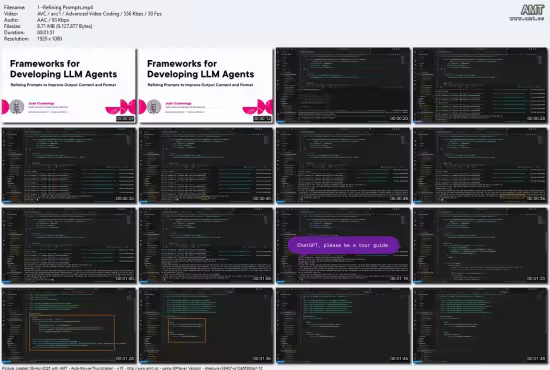The height and width of the screenshot is (370, 550).
Task: Click the 'Frameworks for Developing LLM Agents' title in first slide
Action: pos(63,69)
